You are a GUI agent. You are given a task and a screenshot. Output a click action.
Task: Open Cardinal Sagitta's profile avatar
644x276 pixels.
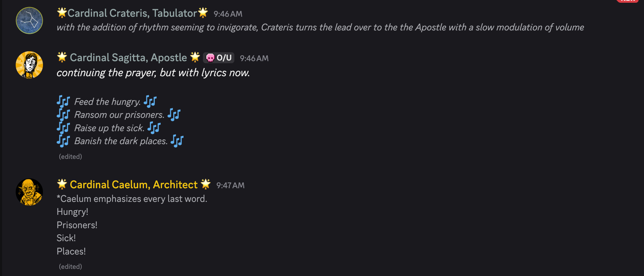click(29, 65)
